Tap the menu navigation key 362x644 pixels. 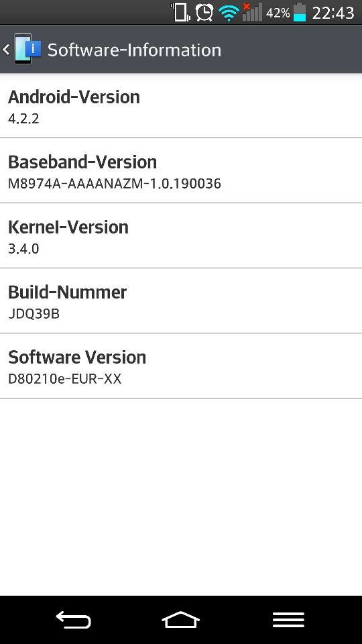click(x=288, y=619)
